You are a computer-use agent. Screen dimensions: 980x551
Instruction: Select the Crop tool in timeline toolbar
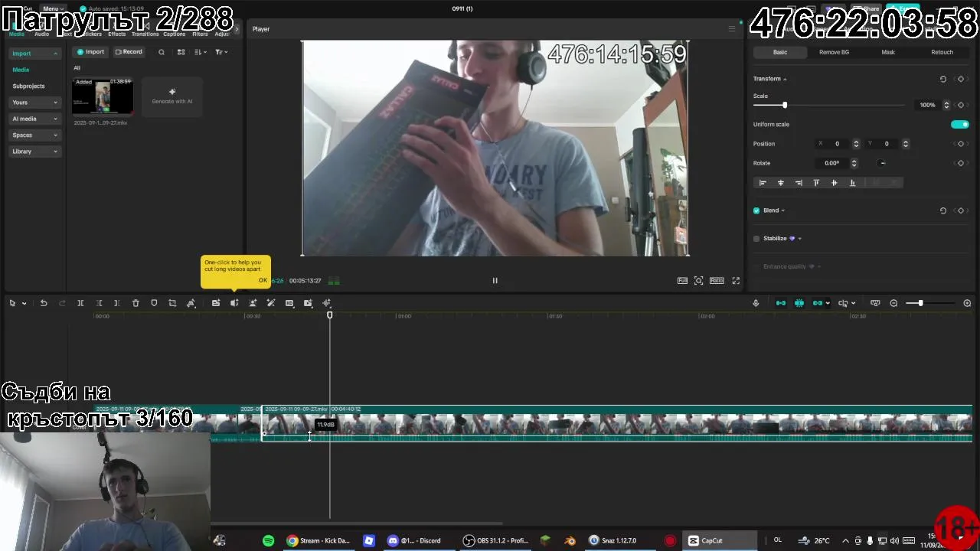172,303
